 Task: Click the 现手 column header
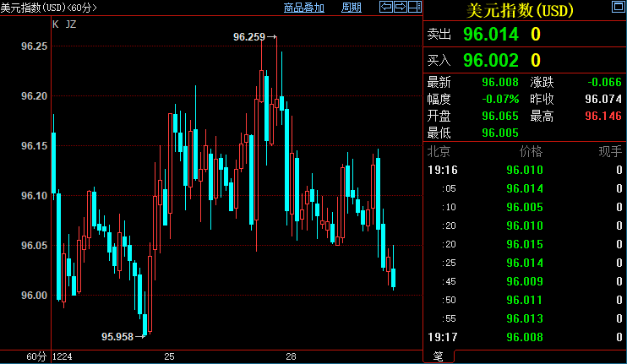click(609, 152)
